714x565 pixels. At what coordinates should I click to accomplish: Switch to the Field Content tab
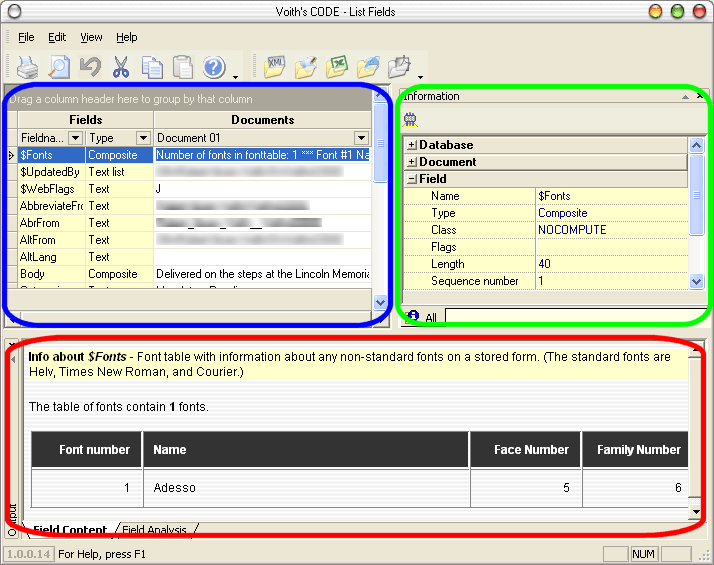[x=70, y=530]
